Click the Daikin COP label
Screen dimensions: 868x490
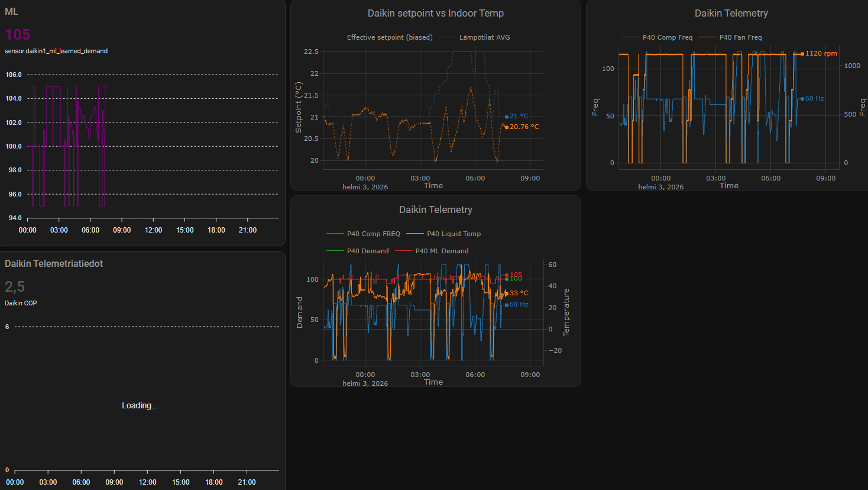coord(21,303)
